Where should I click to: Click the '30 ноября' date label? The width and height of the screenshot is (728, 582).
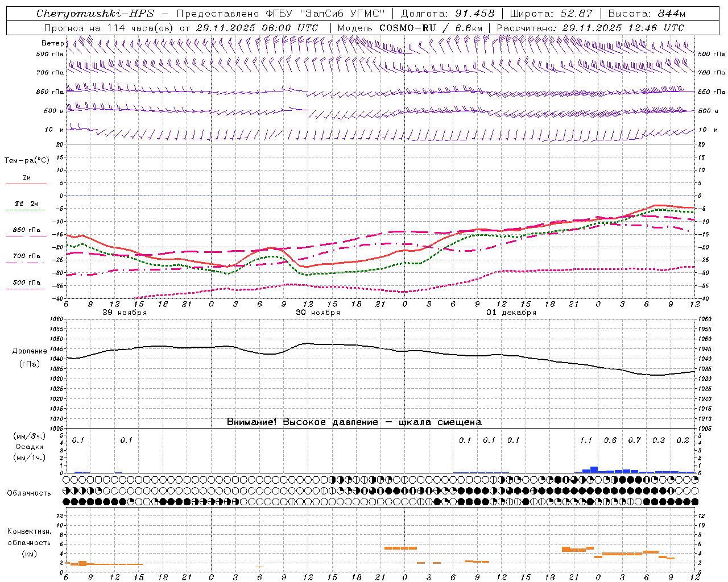click(x=318, y=313)
